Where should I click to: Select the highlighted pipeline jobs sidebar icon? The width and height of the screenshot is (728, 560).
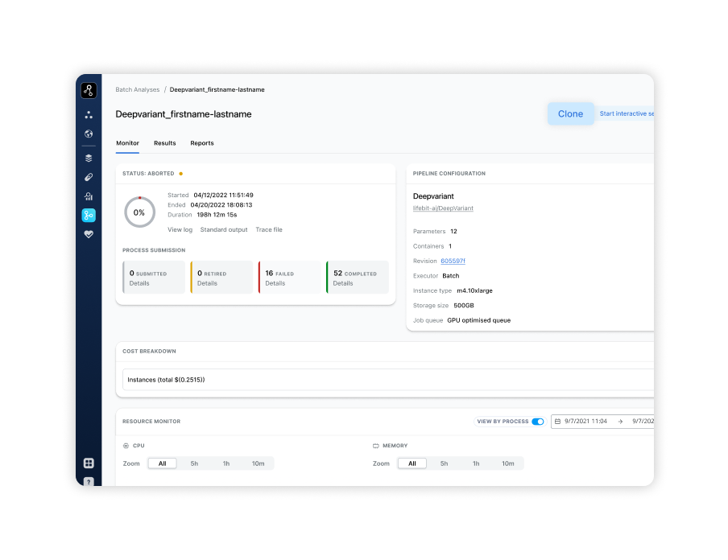point(89,215)
